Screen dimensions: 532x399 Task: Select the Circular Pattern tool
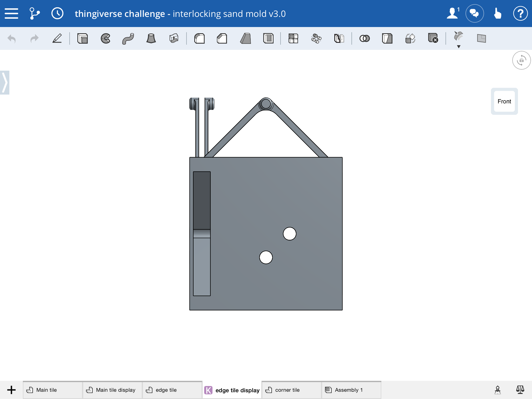point(316,38)
